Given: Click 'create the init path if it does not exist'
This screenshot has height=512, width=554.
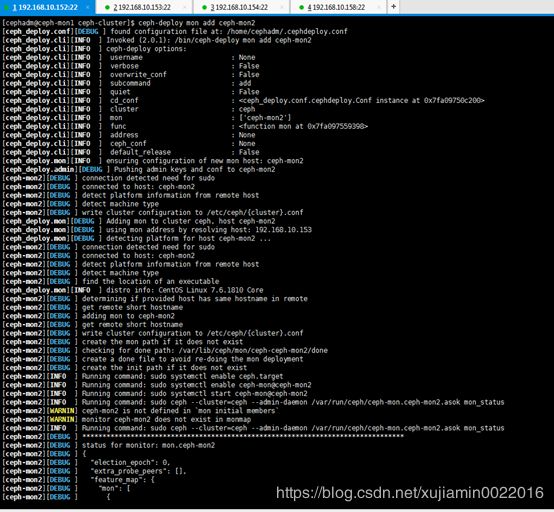Looking at the screenshot, I should coord(125,368).
